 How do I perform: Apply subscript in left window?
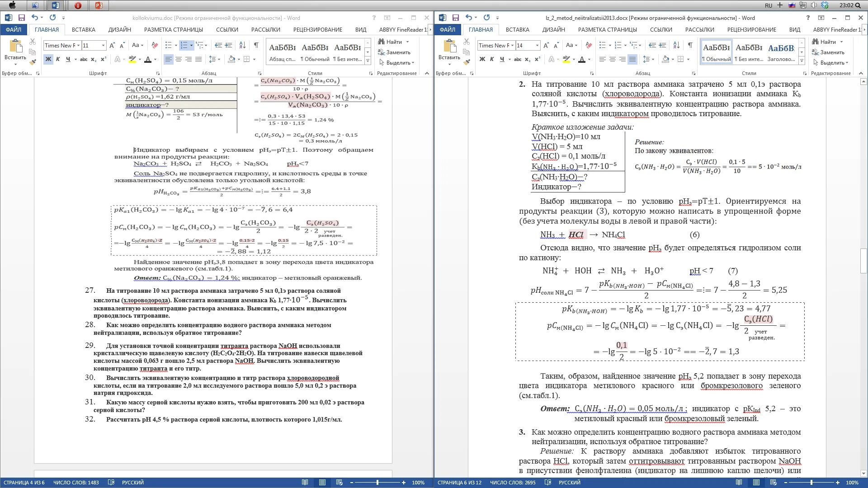[94, 59]
